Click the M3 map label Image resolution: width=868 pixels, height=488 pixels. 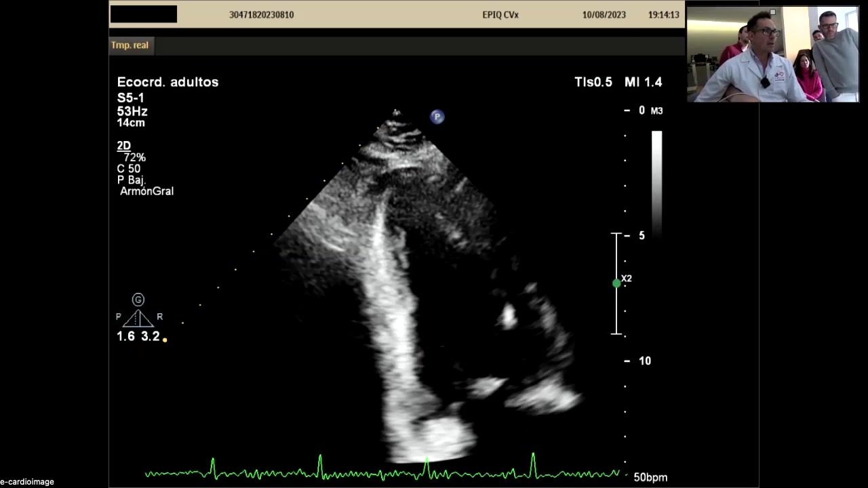pyautogui.click(x=657, y=110)
